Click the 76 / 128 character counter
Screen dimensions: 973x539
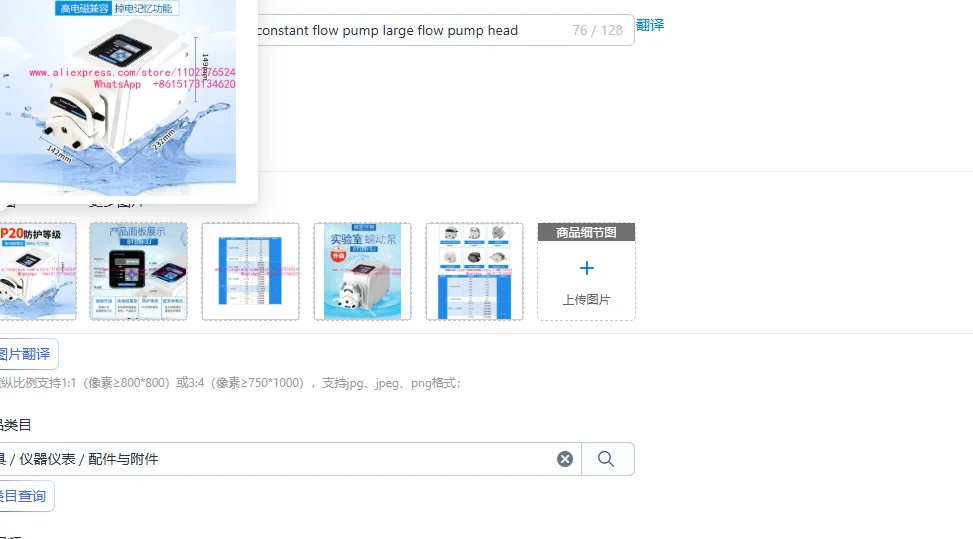click(598, 30)
